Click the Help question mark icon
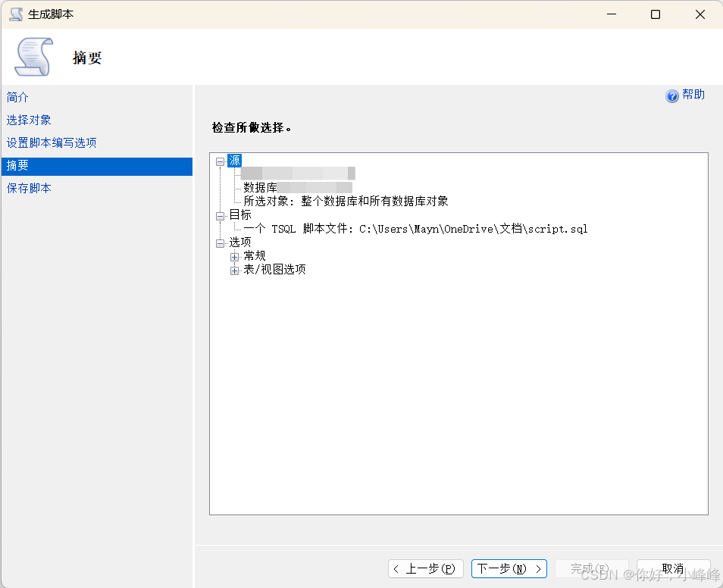 [672, 95]
